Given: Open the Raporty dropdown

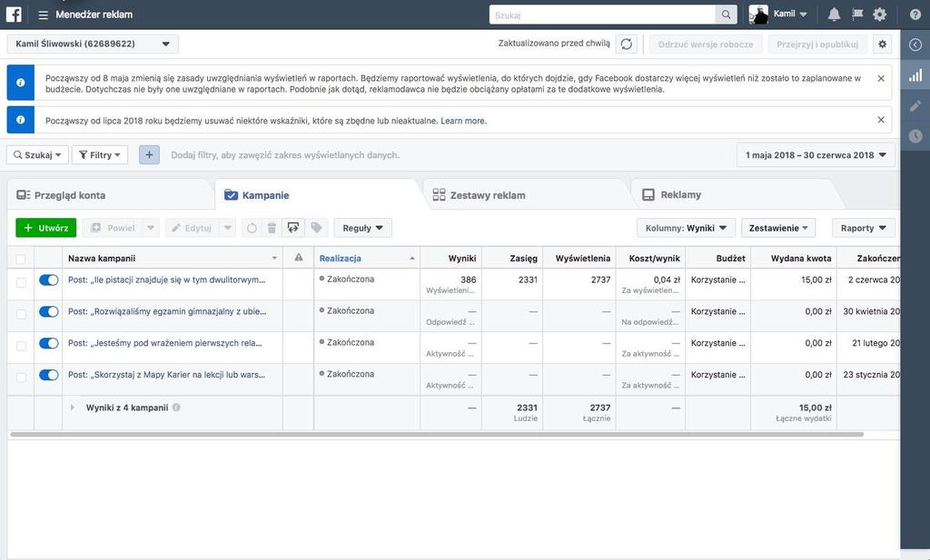Looking at the screenshot, I should tap(864, 228).
